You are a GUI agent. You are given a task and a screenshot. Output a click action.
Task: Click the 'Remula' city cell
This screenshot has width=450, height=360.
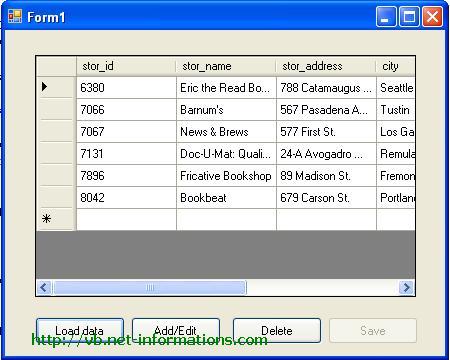396,154
